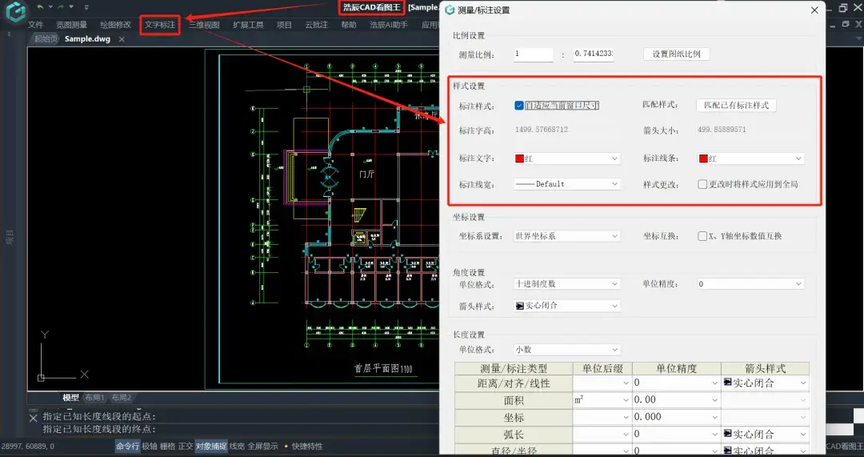This screenshot has width=864, height=457.
Task: Open the 览图测量 menu
Action: click(71, 25)
